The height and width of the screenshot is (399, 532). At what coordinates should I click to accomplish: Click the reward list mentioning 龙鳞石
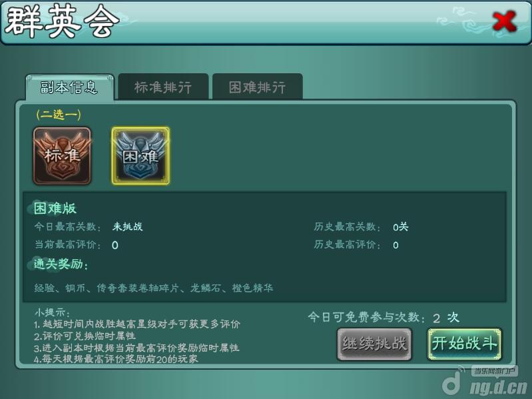point(154,288)
